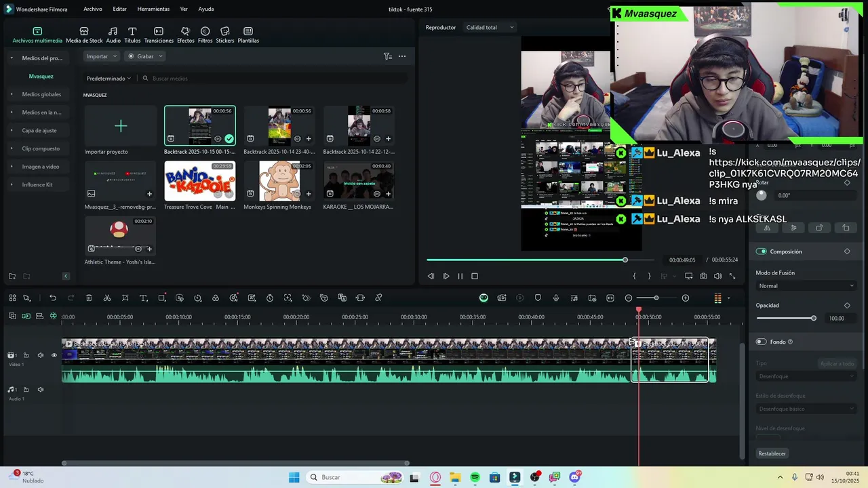Image resolution: width=868 pixels, height=488 pixels.
Task: Hide Video 1 track with eye icon
Action: [54, 355]
